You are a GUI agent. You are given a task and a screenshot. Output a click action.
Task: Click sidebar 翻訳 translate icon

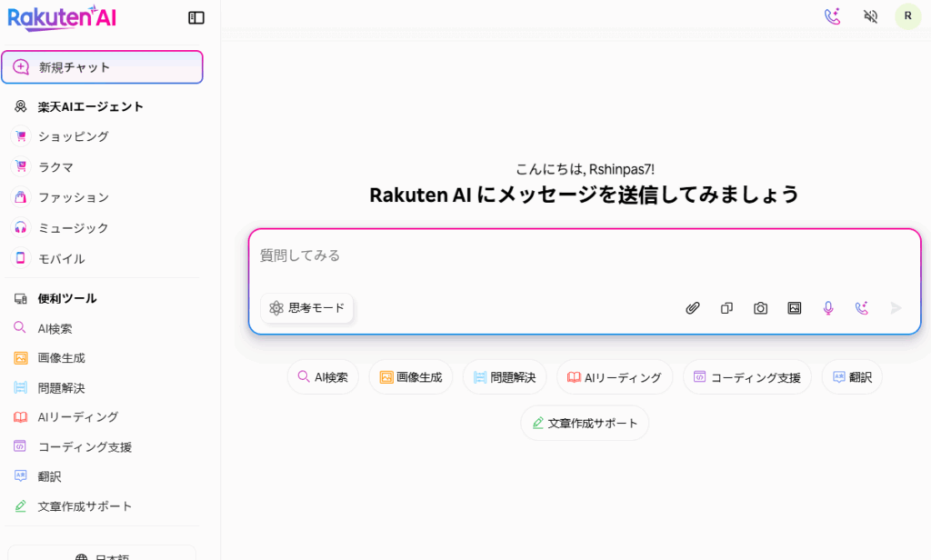pyautogui.click(x=20, y=475)
